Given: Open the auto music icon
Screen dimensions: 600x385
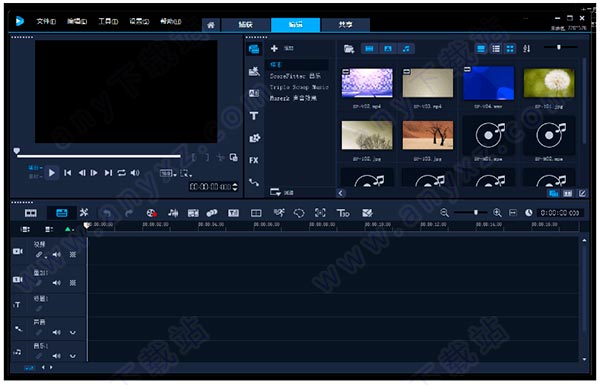Looking at the screenshot, I should (193, 213).
